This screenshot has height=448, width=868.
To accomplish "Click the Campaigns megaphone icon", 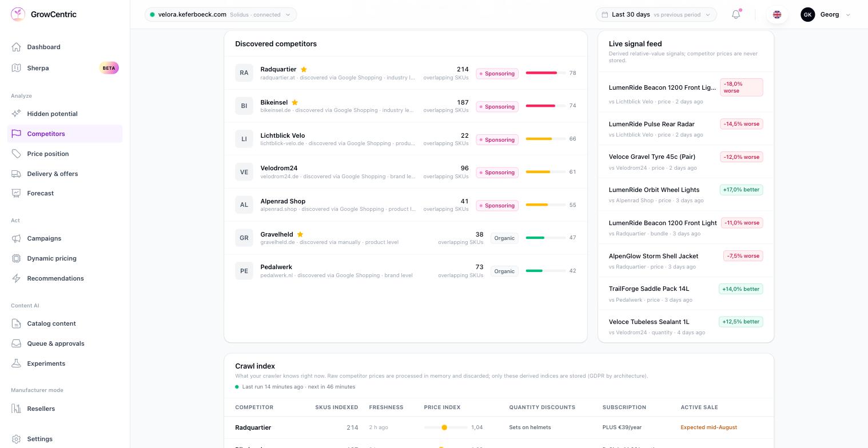I will 16,238.
